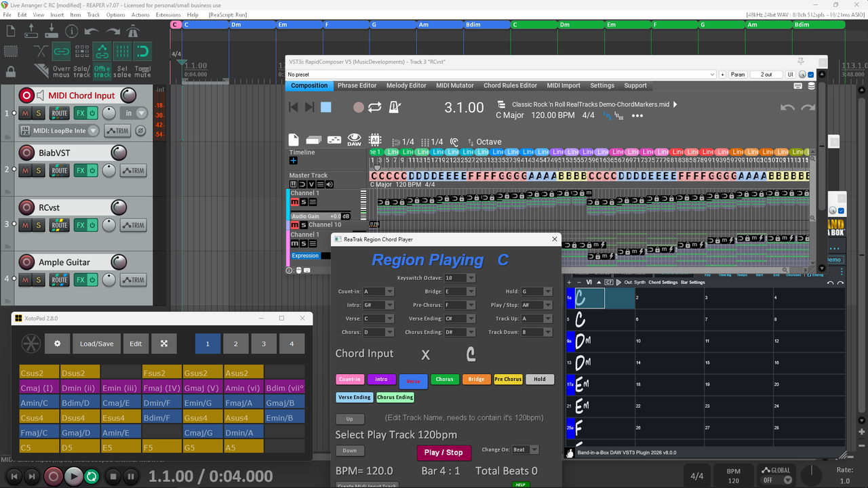Solo the RCvst track
868x488 pixels.
tap(39, 225)
